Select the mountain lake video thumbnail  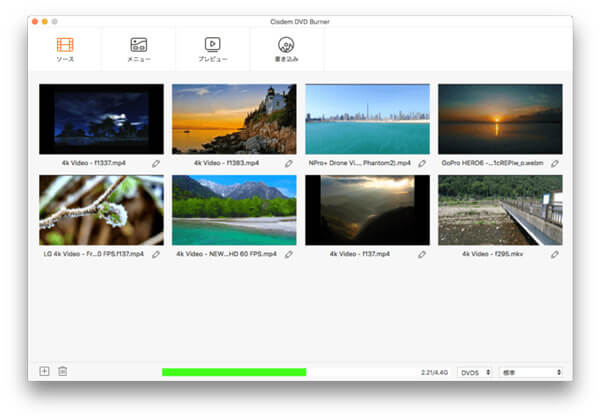[x=234, y=210]
